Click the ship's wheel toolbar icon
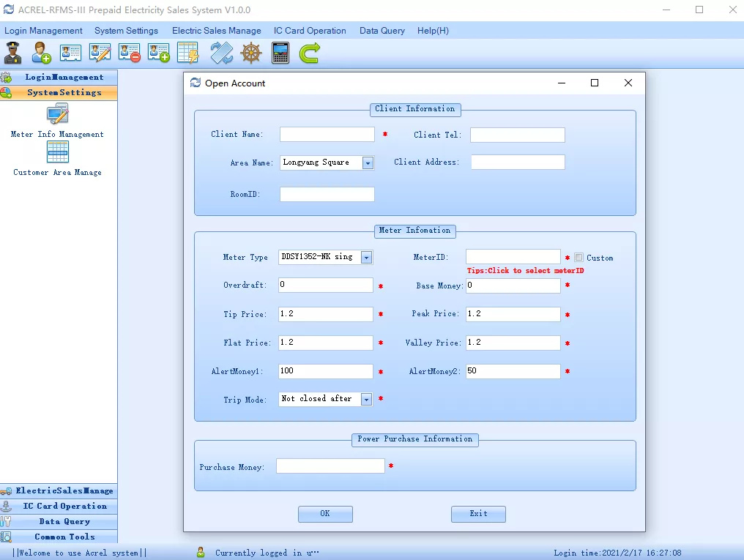Screen dimensions: 744x560 point(251,53)
